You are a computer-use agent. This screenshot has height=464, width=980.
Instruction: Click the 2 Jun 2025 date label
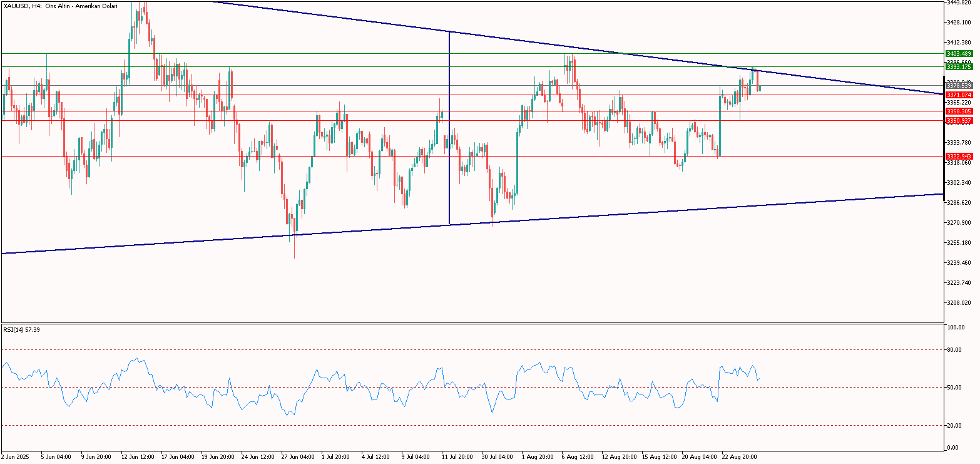(16, 456)
